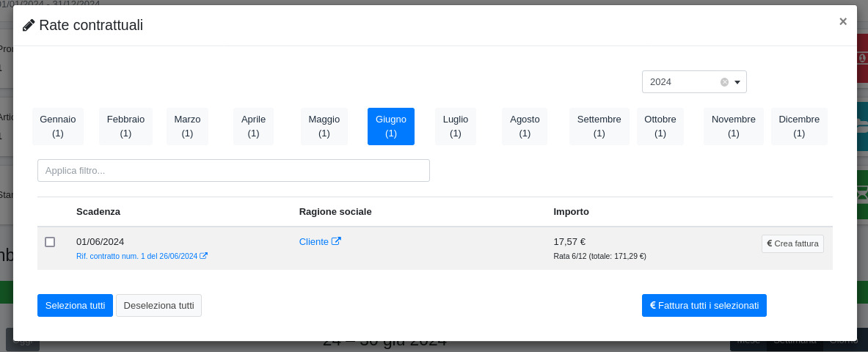The width and height of the screenshot is (868, 352).
Task: Show the Maggio installments tab
Action: point(324,126)
